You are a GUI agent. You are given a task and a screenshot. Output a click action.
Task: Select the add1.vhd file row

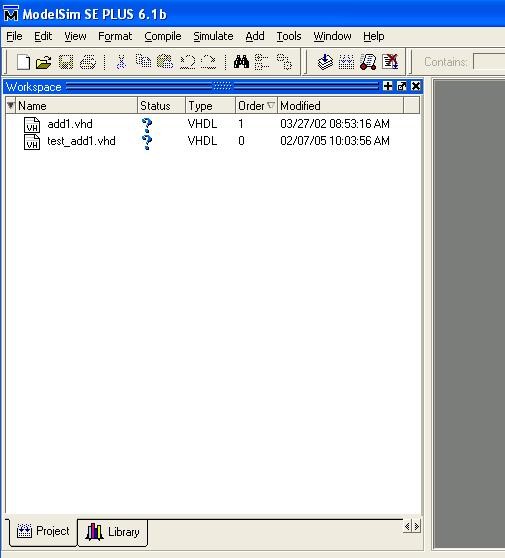(213, 124)
